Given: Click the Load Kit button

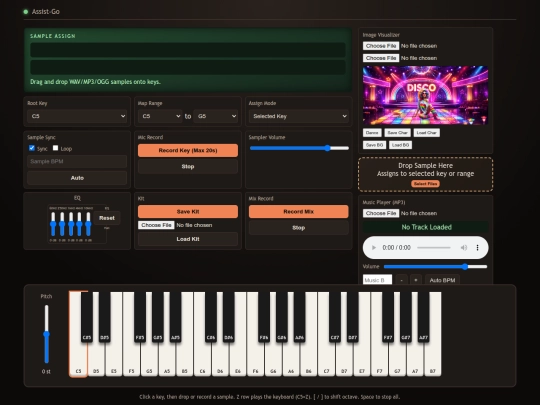Looking at the screenshot, I should (x=188, y=239).
